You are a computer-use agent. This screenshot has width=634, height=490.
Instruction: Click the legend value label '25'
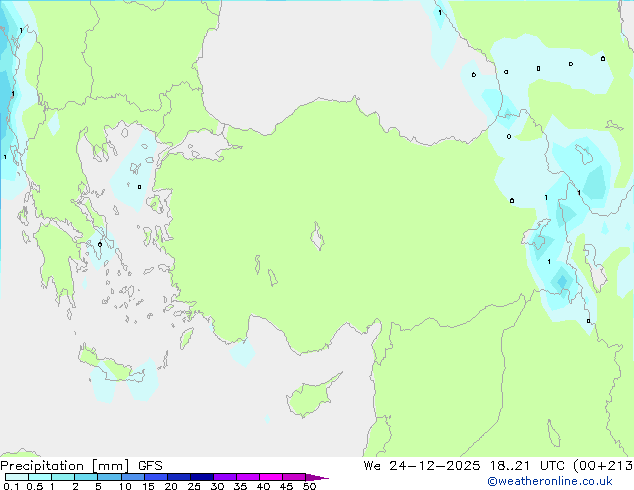(194, 486)
